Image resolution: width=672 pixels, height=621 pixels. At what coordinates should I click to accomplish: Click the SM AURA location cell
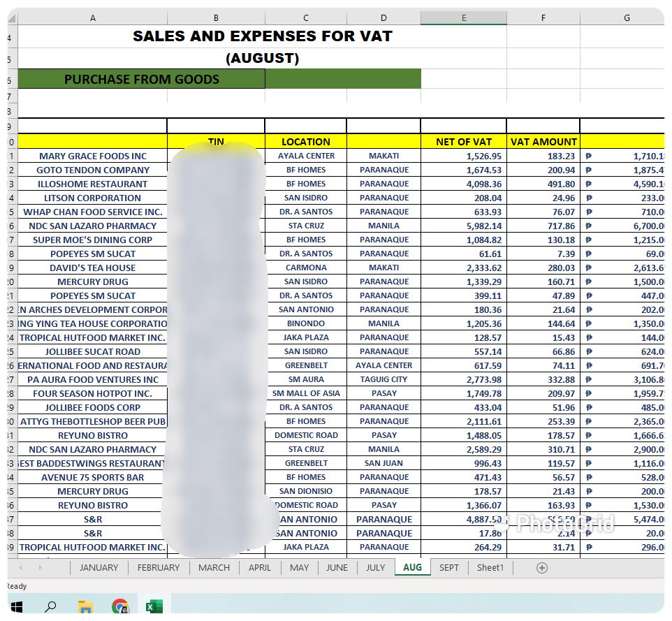coord(305,380)
